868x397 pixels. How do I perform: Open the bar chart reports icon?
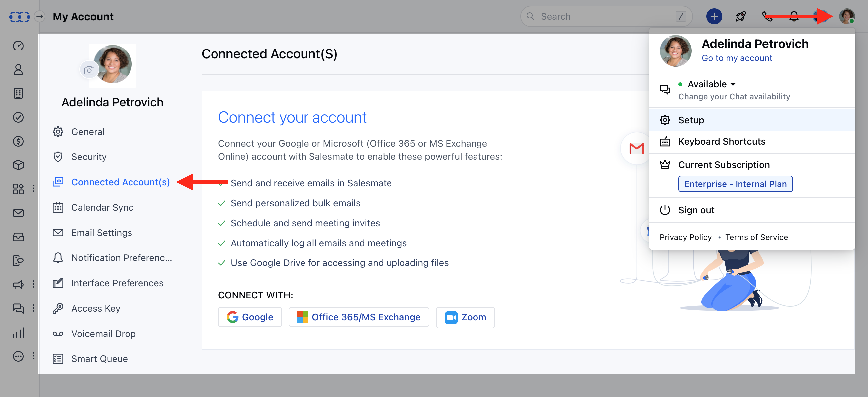pos(18,333)
